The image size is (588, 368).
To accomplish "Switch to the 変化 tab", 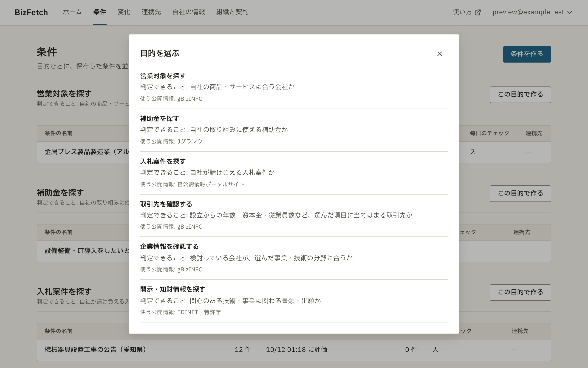I will (x=124, y=12).
